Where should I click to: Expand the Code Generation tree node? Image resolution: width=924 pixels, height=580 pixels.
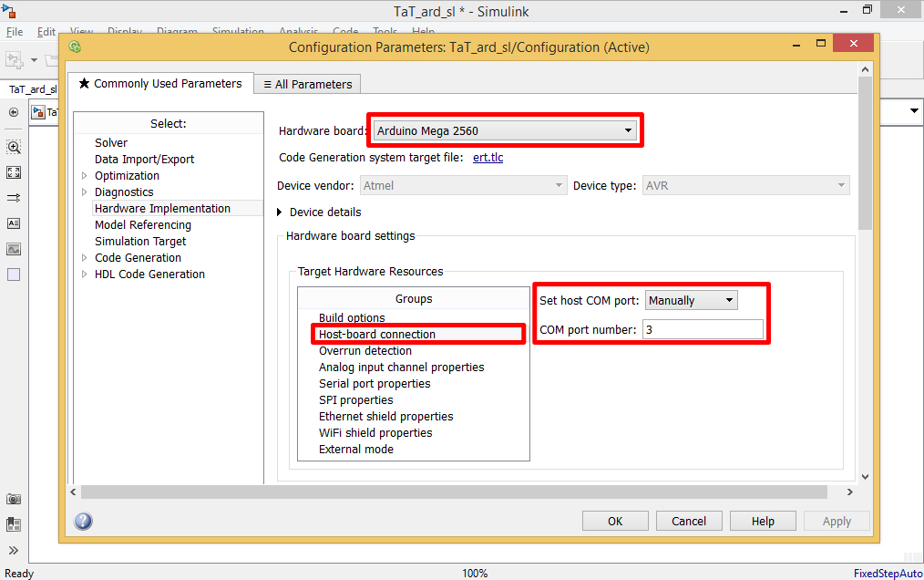coord(84,258)
